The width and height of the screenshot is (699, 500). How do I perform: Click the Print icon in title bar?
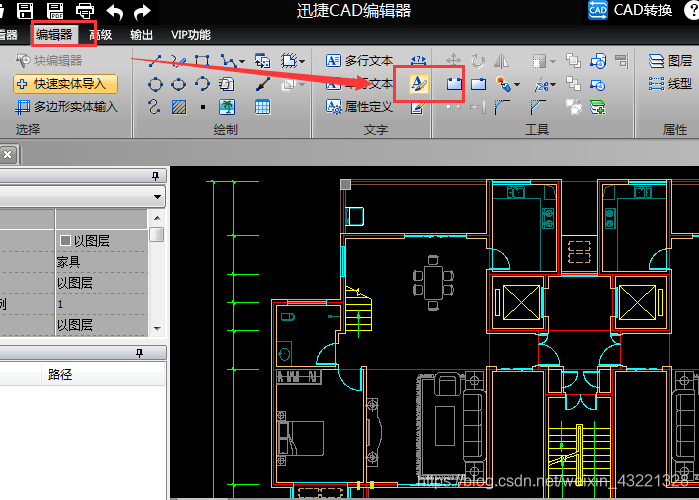click(85, 11)
